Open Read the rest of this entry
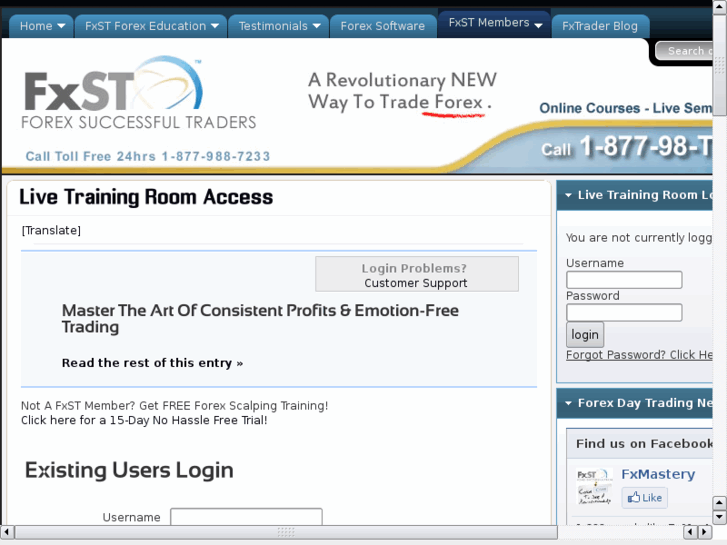Image resolution: width=727 pixels, height=545 pixels. coord(153,363)
